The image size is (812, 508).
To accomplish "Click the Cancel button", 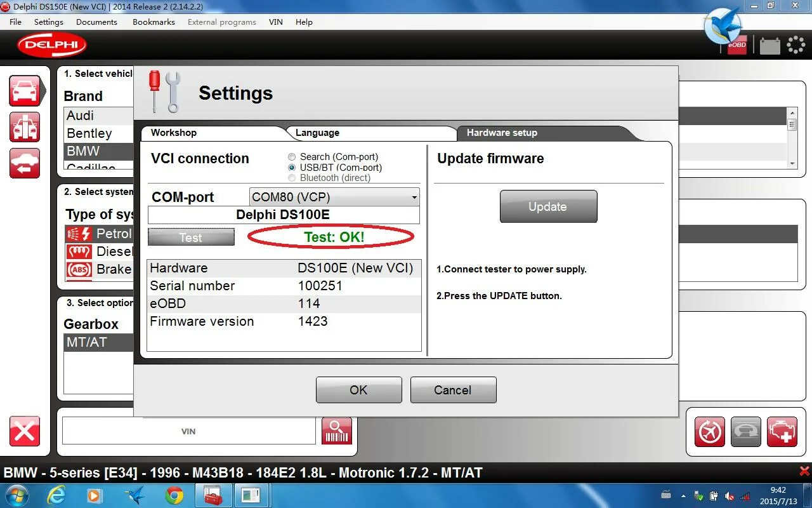I will tap(453, 390).
